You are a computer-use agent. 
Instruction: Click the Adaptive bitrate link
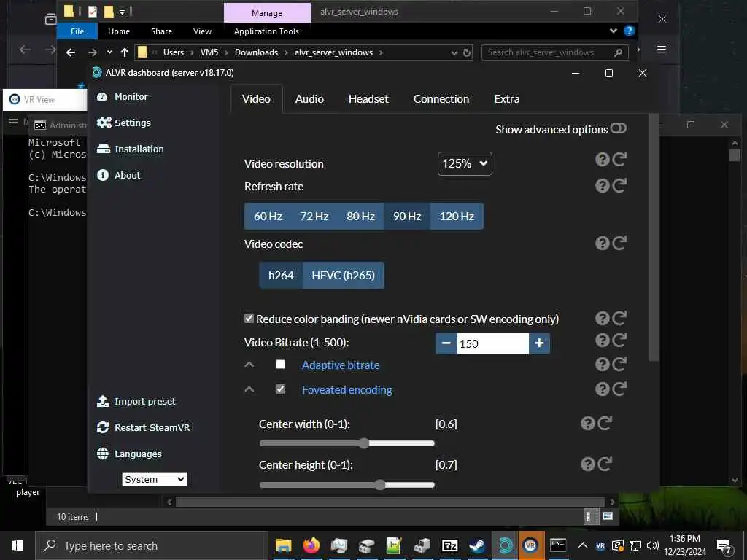[x=341, y=365]
